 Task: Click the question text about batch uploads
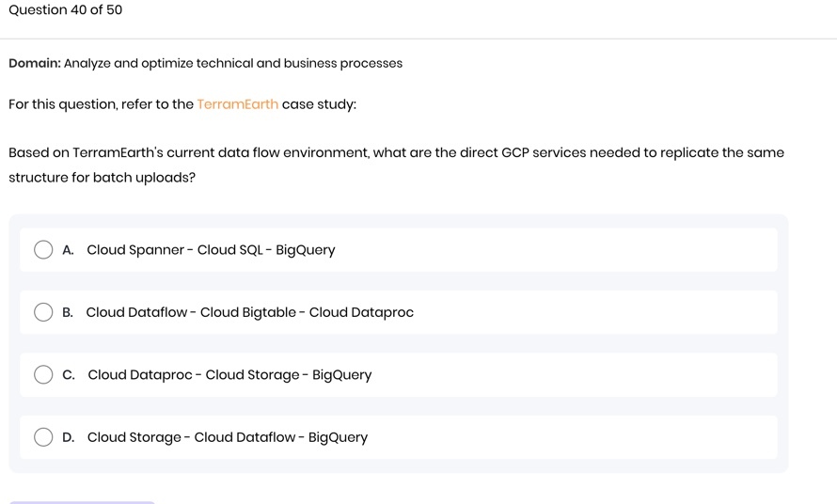396,165
